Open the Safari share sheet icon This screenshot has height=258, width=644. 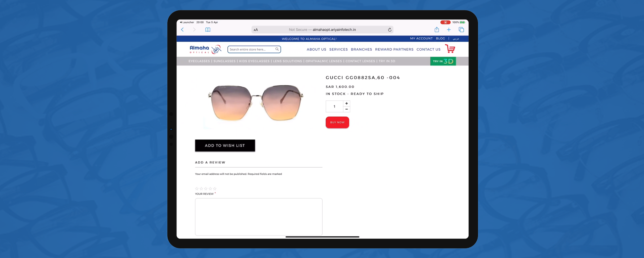click(x=437, y=30)
